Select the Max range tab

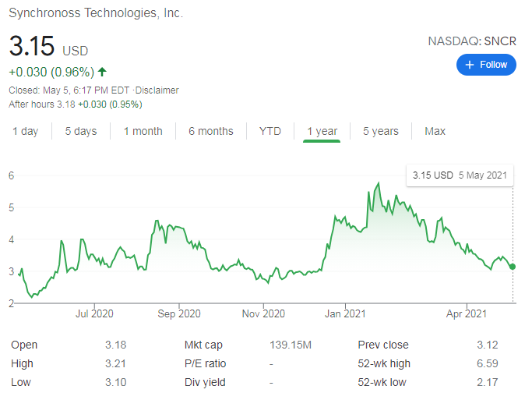pyautogui.click(x=435, y=131)
